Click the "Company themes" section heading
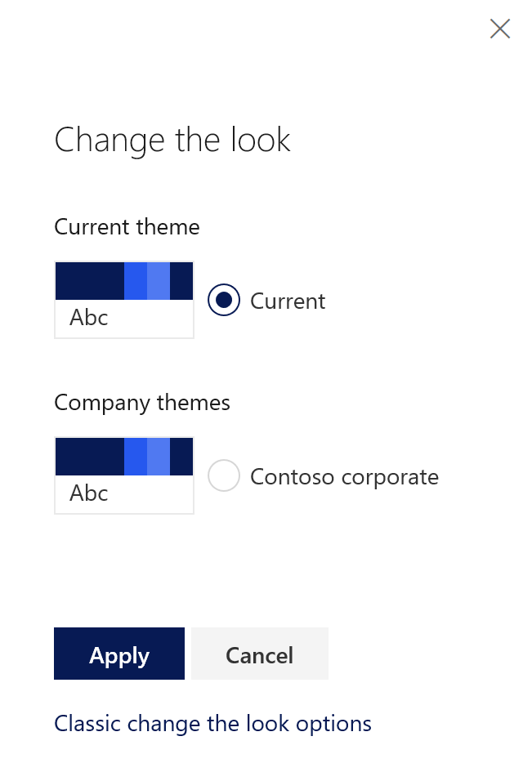The width and height of the screenshot is (532, 772). pos(142,403)
